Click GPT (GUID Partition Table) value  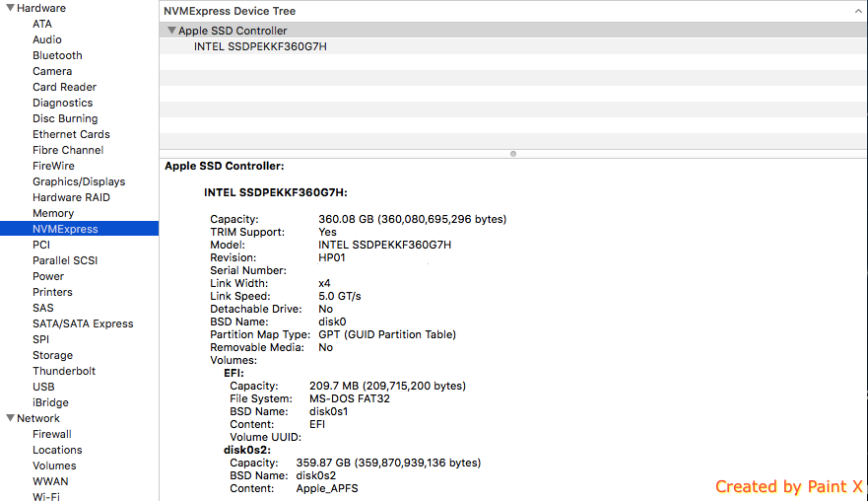387,334
